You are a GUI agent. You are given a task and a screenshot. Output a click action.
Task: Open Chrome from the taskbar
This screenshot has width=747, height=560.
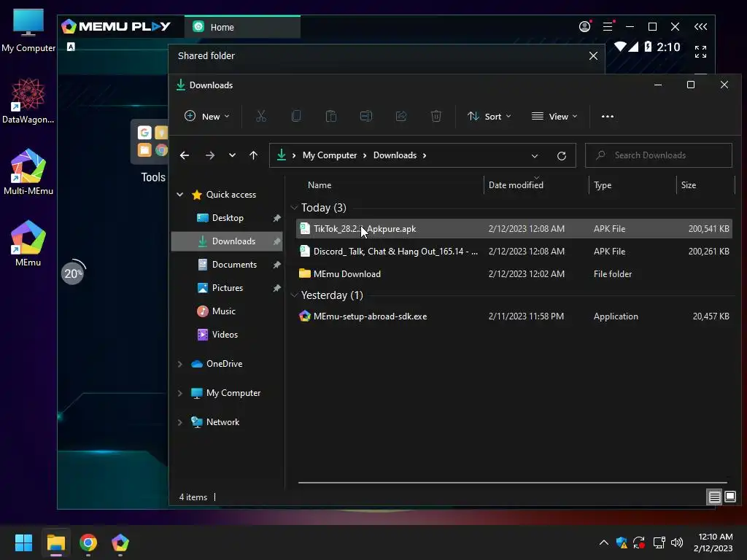(x=88, y=542)
